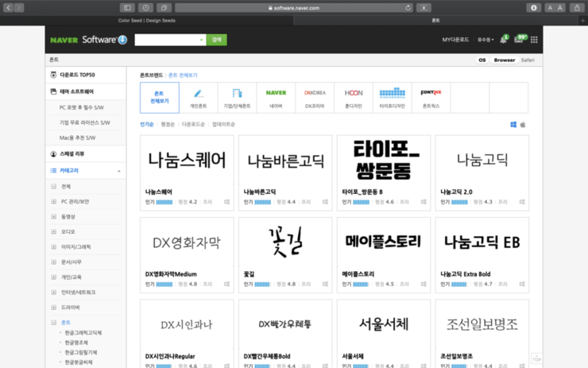Image resolution: width=588 pixels, height=368 pixels.
Task: Select the DX코리아 brand tab
Action: tap(315, 98)
